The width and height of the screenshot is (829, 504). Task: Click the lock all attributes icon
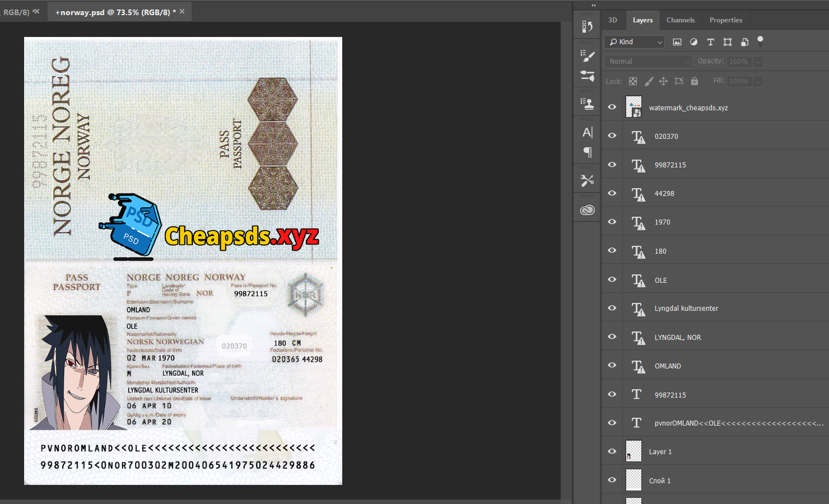tap(695, 81)
